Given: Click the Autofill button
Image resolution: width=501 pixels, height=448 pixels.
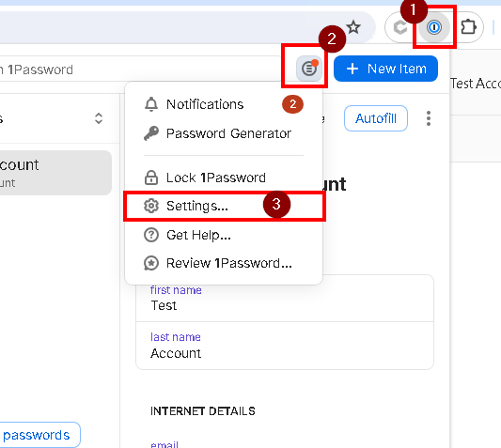Looking at the screenshot, I should click(376, 118).
